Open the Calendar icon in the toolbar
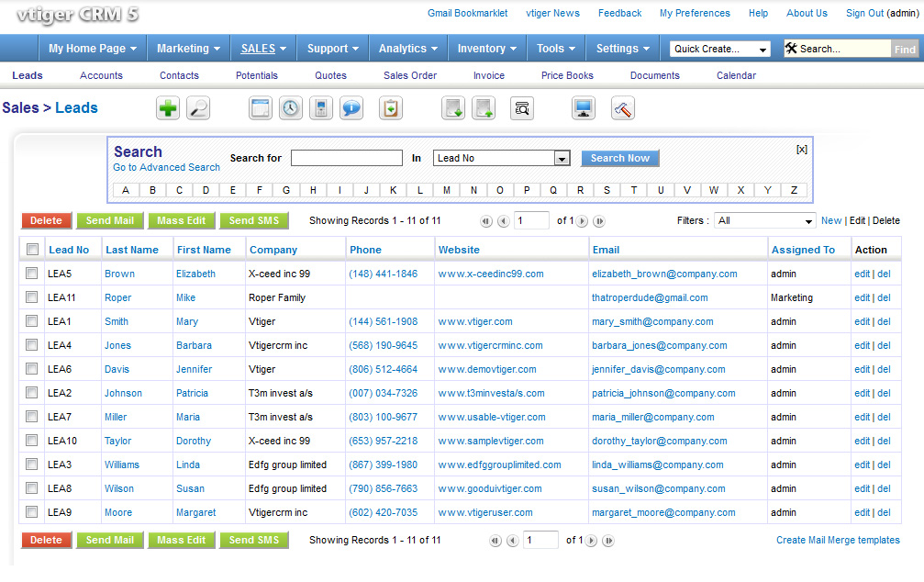The width and height of the screenshot is (924, 582). [261, 108]
